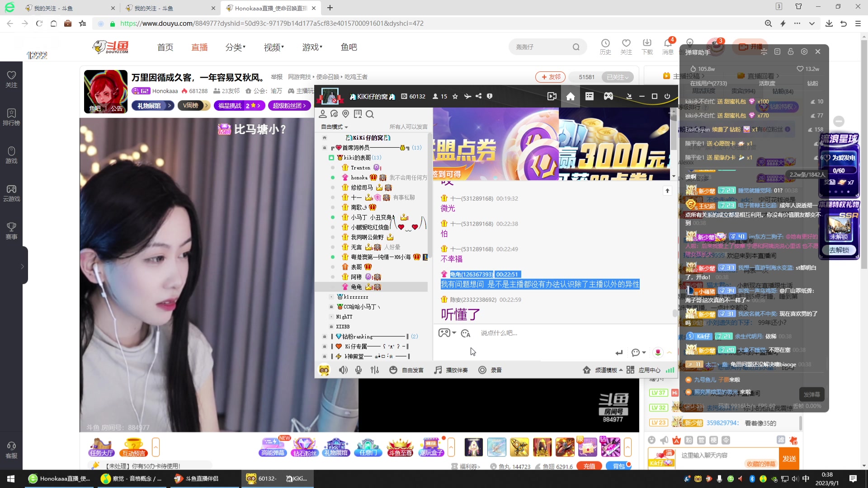Open the 鱼吧 forum tab
This screenshot has width=868, height=488.
pos(349,47)
